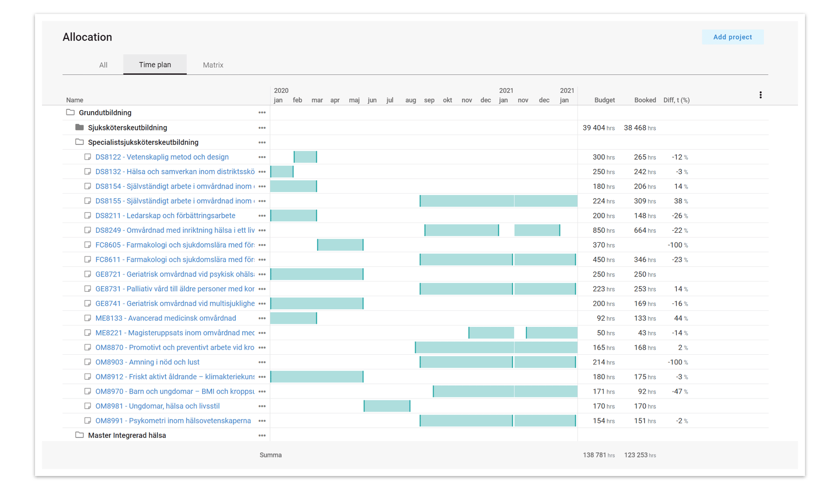Viewport: 840px width, 504px height.
Task: Click the document icon next to OM8981
Action: point(87,406)
